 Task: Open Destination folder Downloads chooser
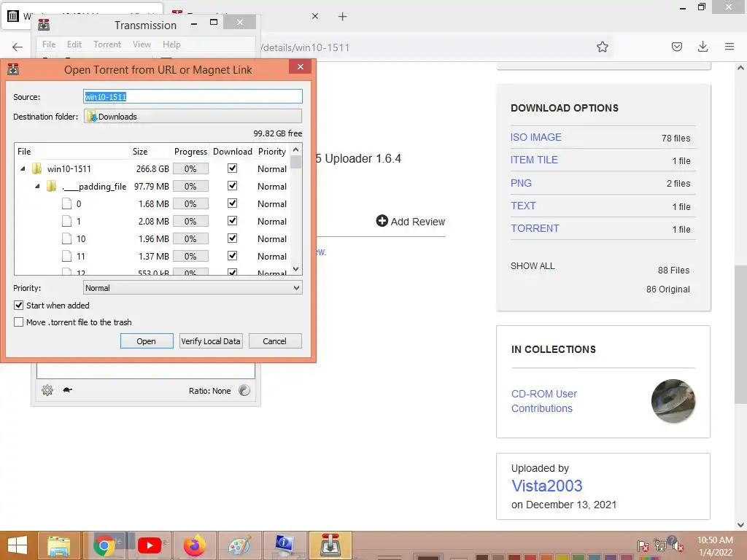193,116
